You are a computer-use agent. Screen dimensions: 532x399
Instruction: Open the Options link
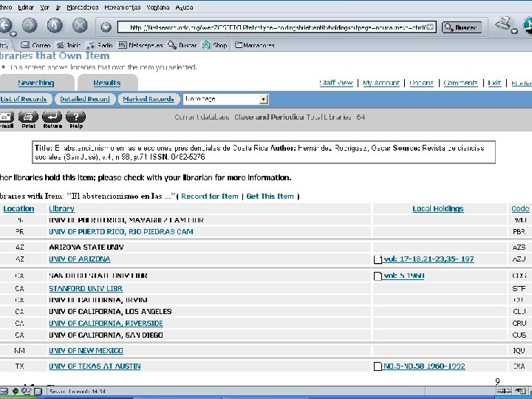tap(422, 83)
